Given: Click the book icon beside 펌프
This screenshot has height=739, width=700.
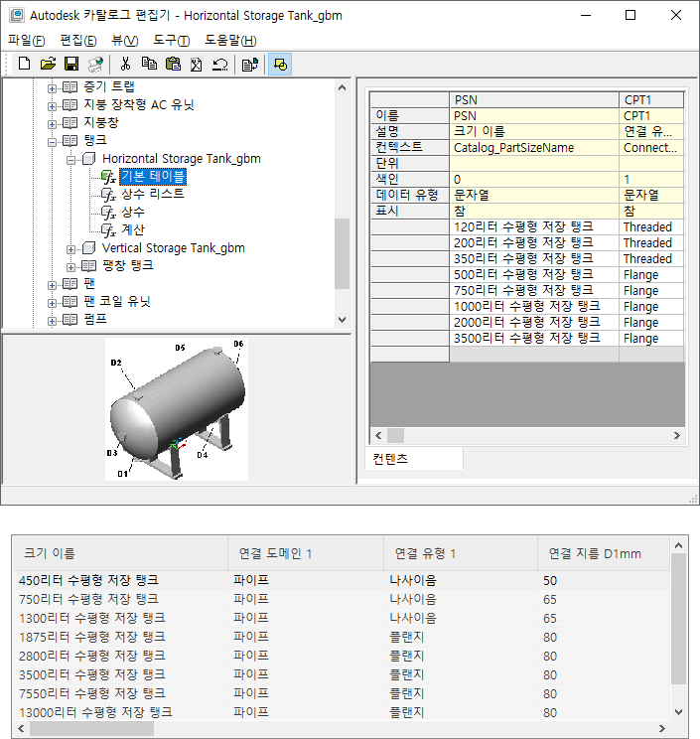Looking at the screenshot, I should pyautogui.click(x=70, y=320).
